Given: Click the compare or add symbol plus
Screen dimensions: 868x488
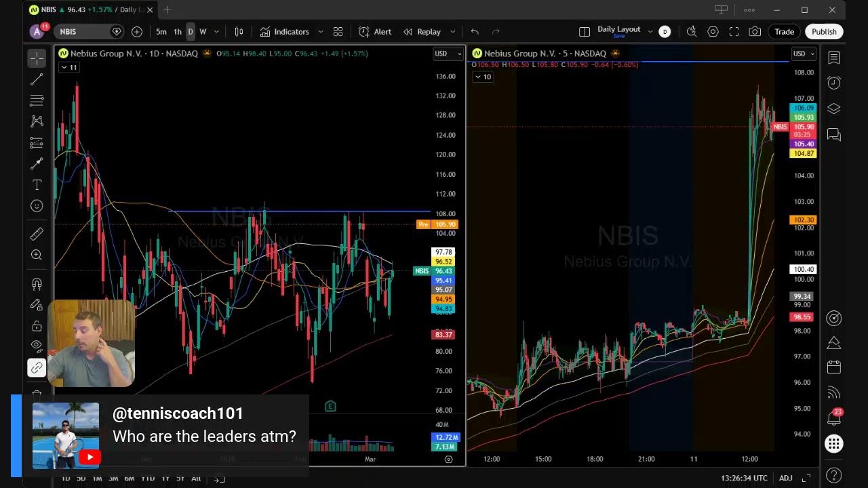Looking at the screenshot, I should pos(137,32).
